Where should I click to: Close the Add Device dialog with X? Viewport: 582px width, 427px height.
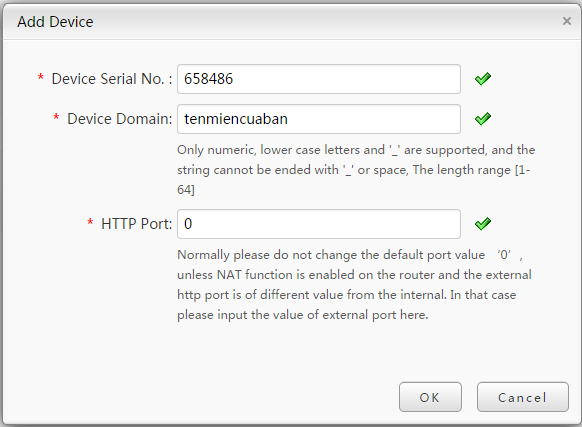567,21
